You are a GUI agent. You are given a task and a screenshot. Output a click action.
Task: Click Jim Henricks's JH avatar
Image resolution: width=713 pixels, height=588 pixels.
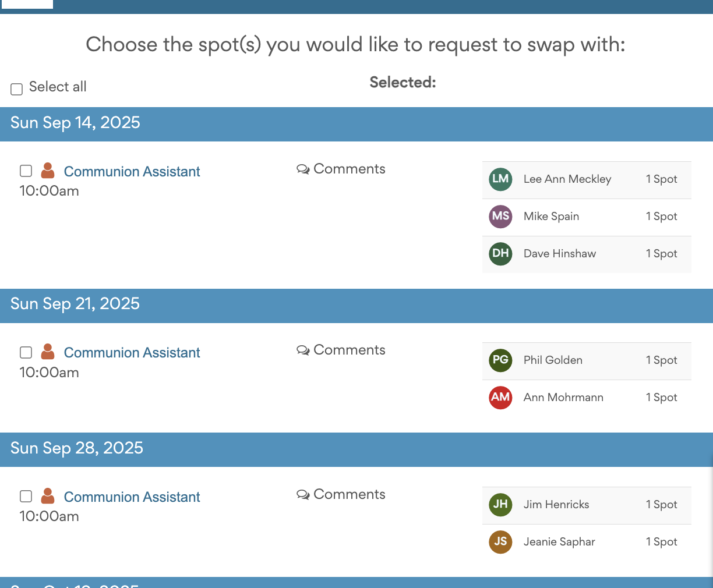pyautogui.click(x=500, y=505)
